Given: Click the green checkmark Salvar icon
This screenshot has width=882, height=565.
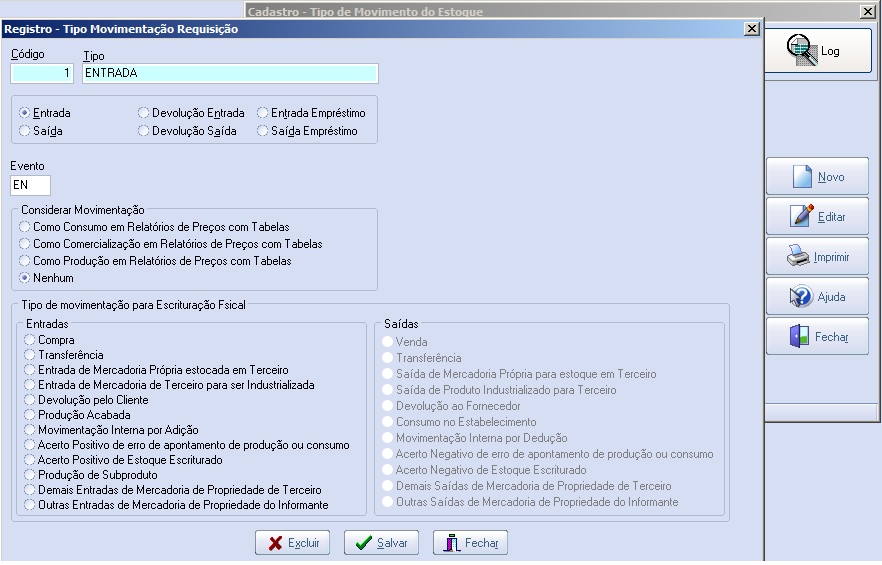Looking at the screenshot, I should click(364, 543).
